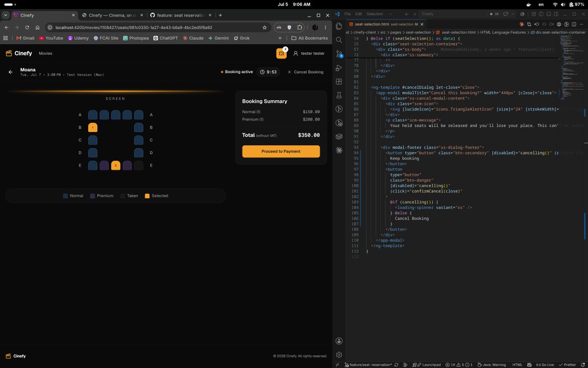
Task: Click Cancel Booking button
Action: pyautogui.click(x=305, y=72)
